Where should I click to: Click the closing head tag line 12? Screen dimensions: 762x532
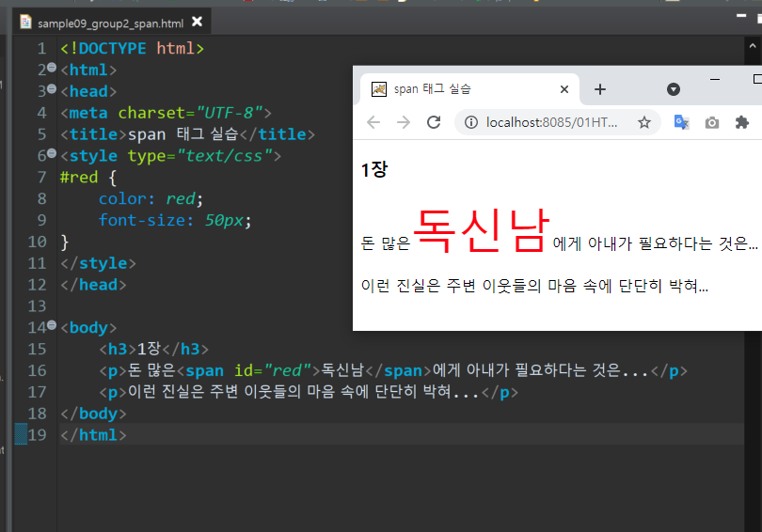pyautogui.click(x=93, y=285)
